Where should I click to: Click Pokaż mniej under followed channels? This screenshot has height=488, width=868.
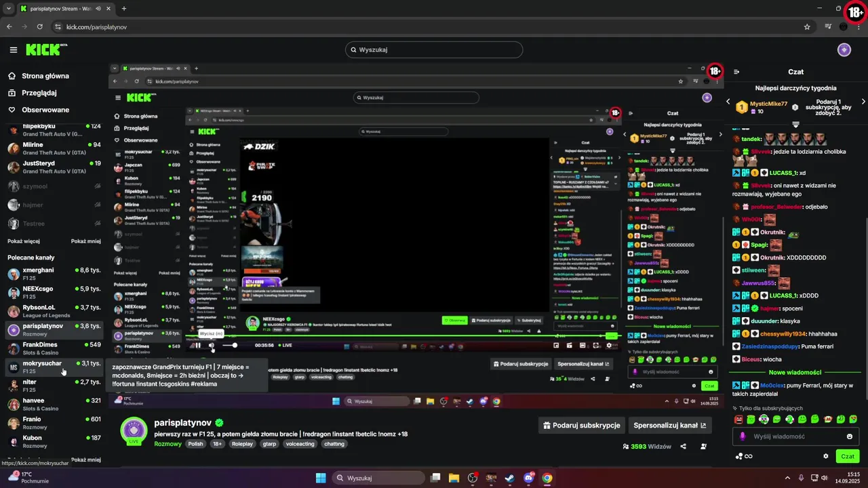[86, 241]
